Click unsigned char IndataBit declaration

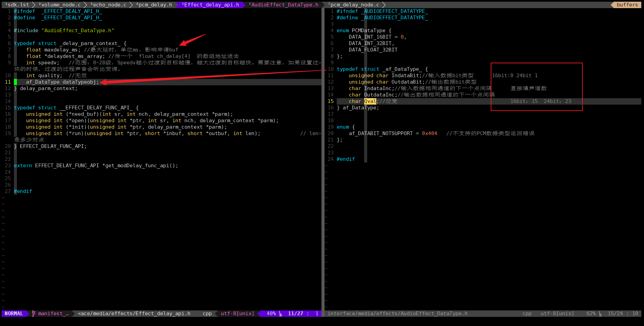[385, 75]
